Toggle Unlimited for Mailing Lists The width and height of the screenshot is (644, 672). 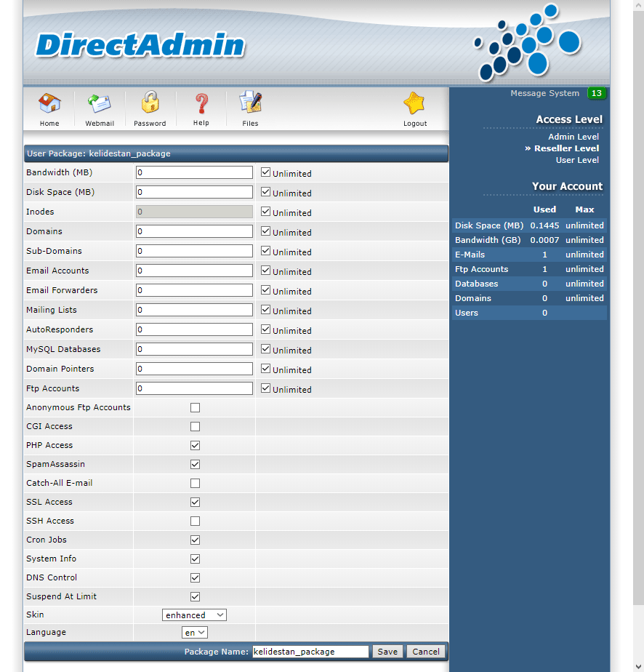point(265,310)
